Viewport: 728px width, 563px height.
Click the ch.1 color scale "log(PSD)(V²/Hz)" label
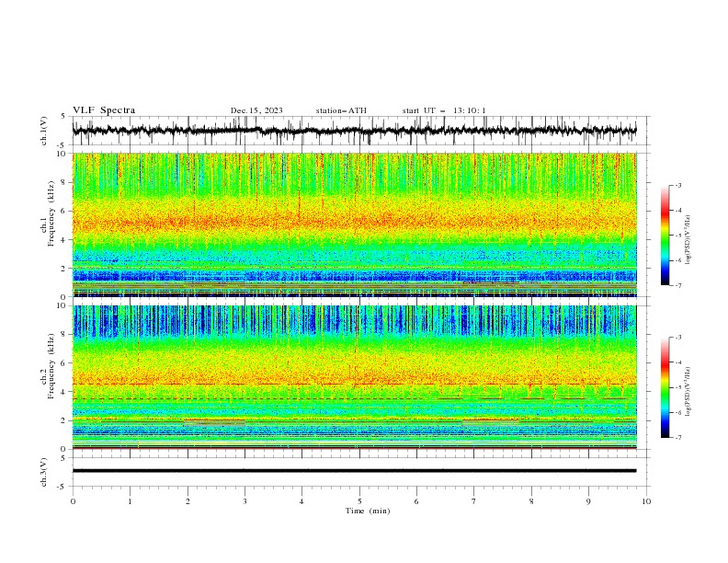click(x=688, y=240)
